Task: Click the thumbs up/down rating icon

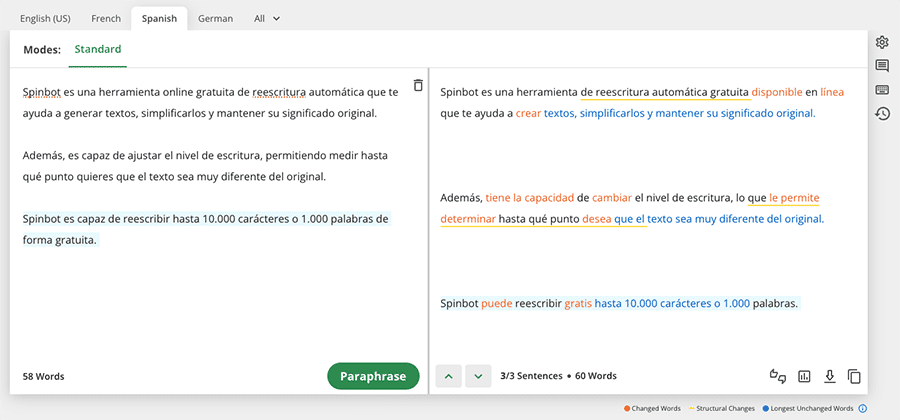Action: (x=778, y=376)
